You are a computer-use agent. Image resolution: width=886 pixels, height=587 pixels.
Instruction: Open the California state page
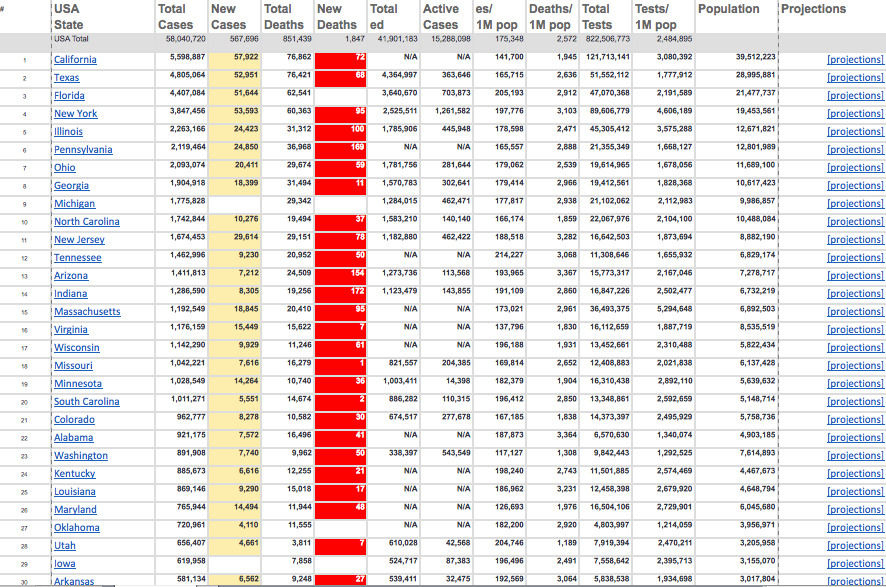tap(77, 59)
